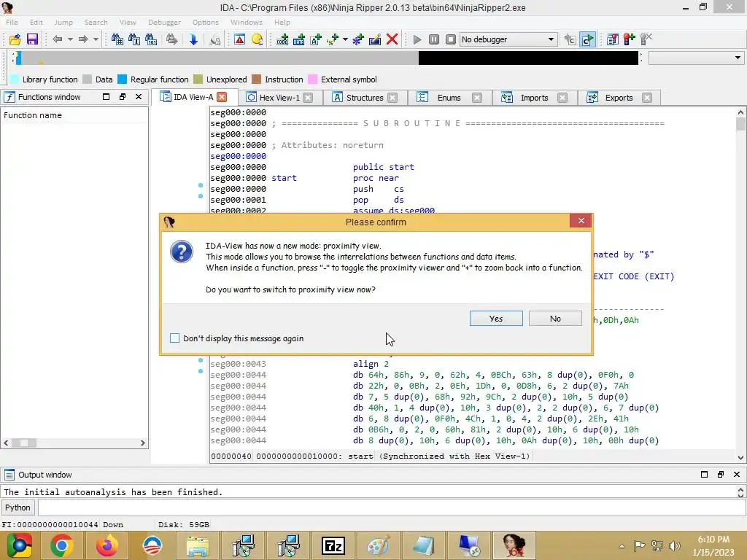The width and height of the screenshot is (747, 560).
Task: Click the breakpoint list toolbar icon
Action: point(613,39)
